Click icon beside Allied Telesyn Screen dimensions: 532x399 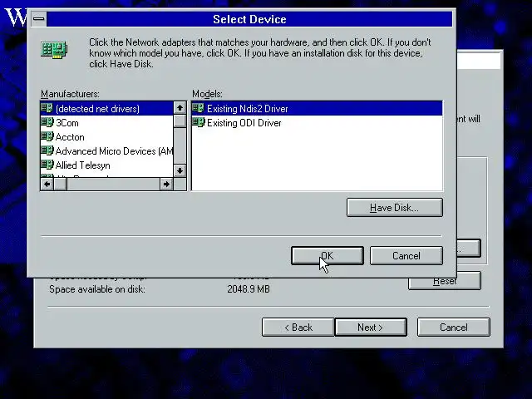pyautogui.click(x=47, y=165)
